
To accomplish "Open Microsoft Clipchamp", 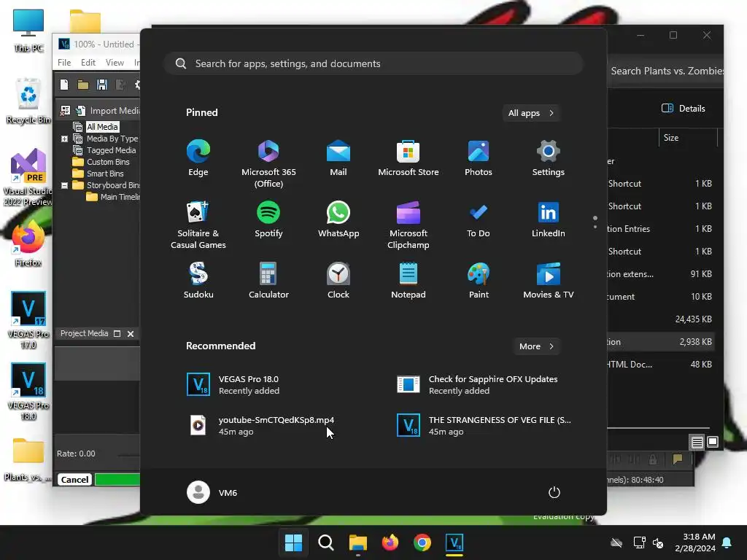I will click(x=409, y=225).
